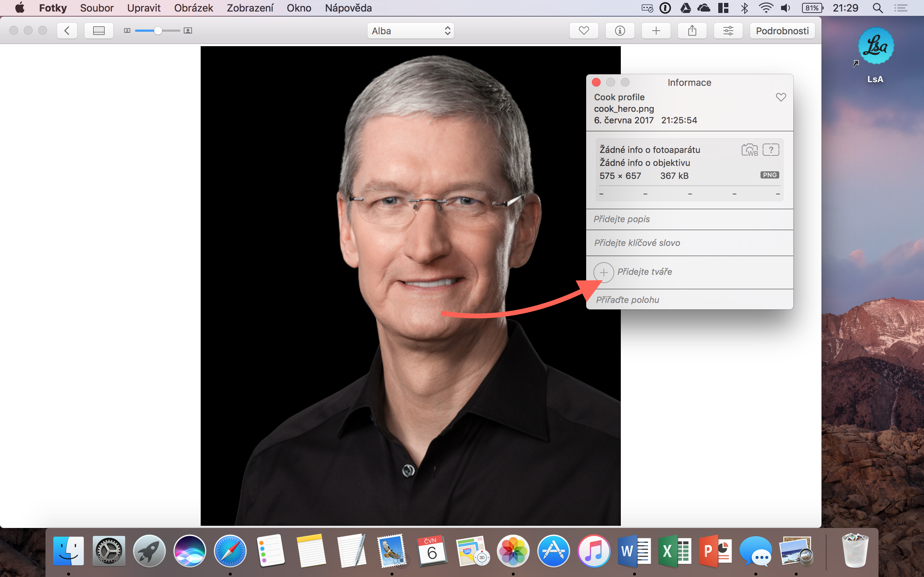The width and height of the screenshot is (924, 577).
Task: Toggle the Favorite heart in the toolbar
Action: [583, 31]
